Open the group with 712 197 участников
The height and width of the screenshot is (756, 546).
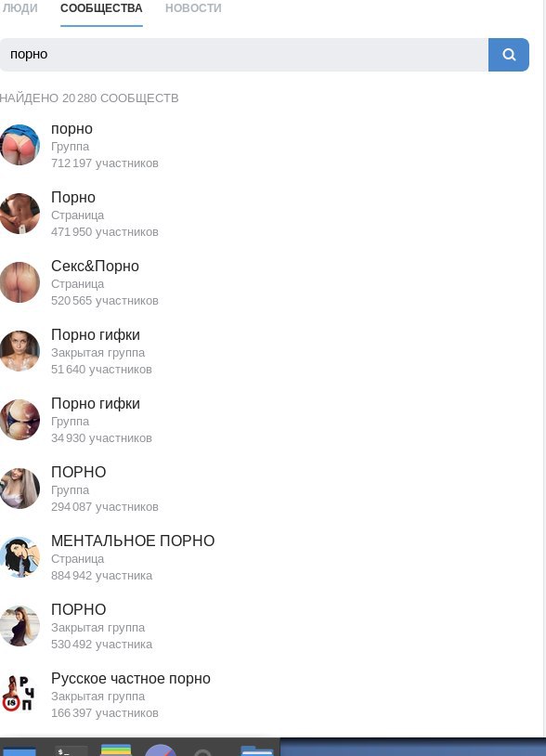(x=71, y=129)
